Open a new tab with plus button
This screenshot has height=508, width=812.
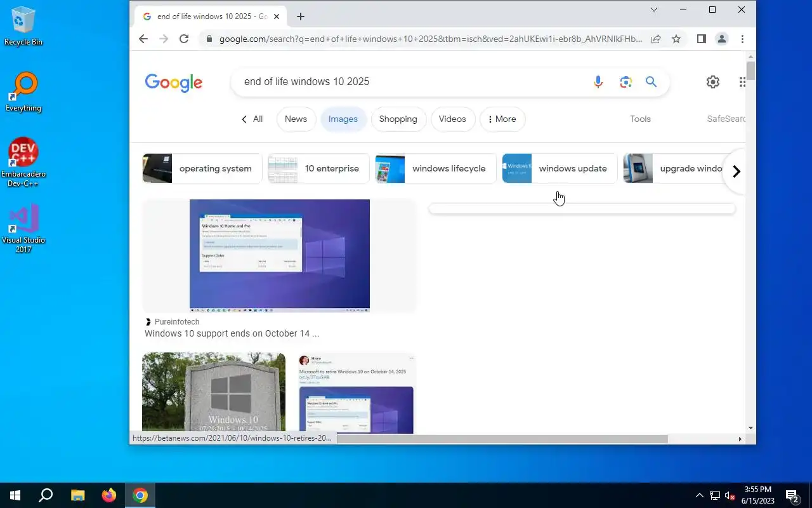click(x=301, y=17)
